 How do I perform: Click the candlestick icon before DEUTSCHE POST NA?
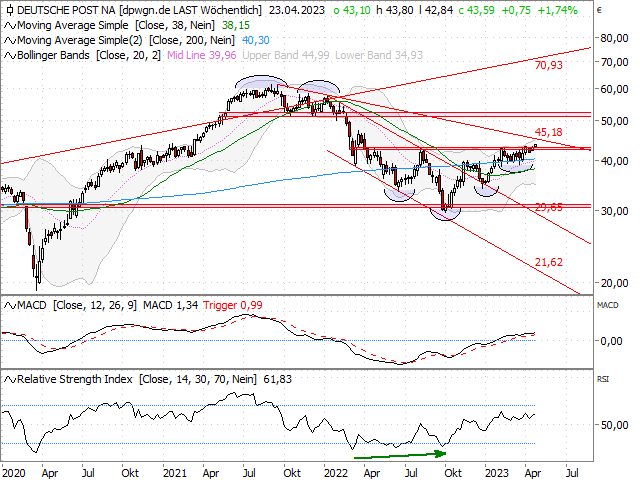pyautogui.click(x=9, y=10)
